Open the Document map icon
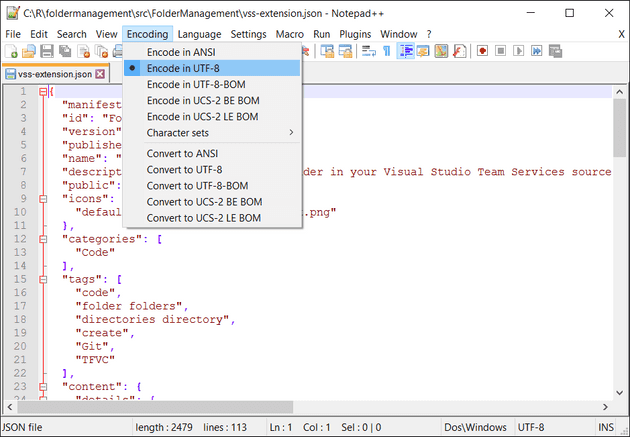Viewport: 630px width, 437px height. tap(441, 51)
